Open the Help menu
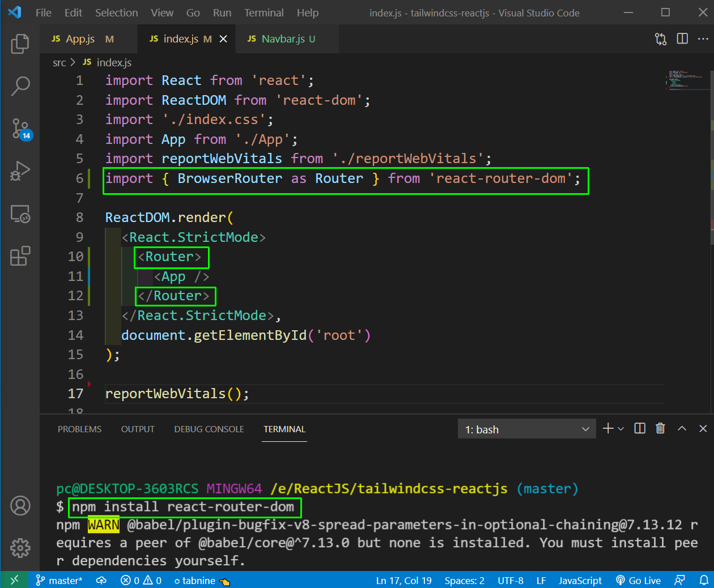The width and height of the screenshot is (714, 588). coord(308,12)
